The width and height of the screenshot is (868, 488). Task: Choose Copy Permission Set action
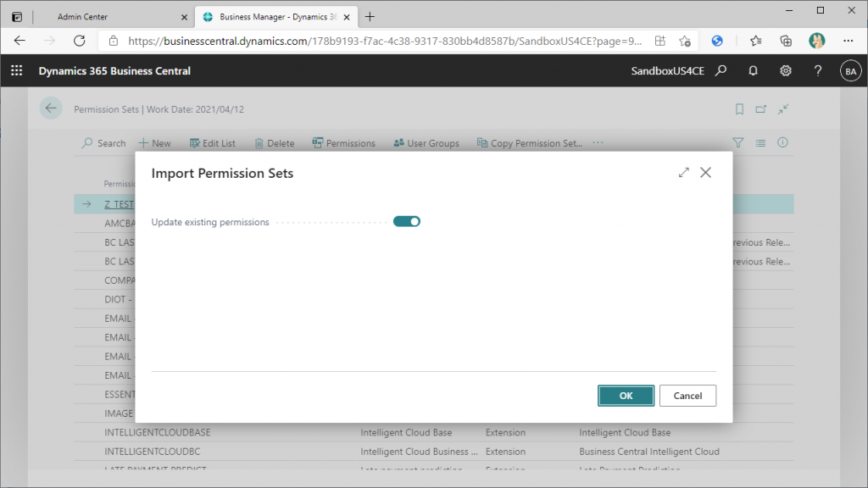pos(530,143)
